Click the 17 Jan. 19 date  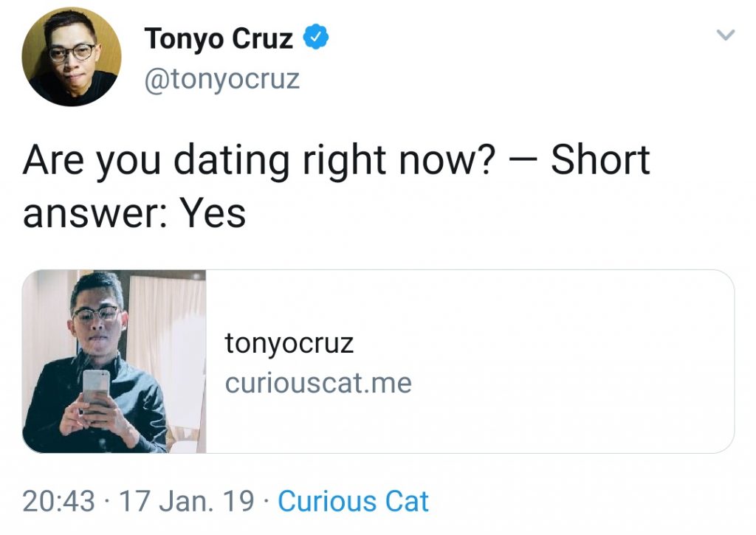186,501
